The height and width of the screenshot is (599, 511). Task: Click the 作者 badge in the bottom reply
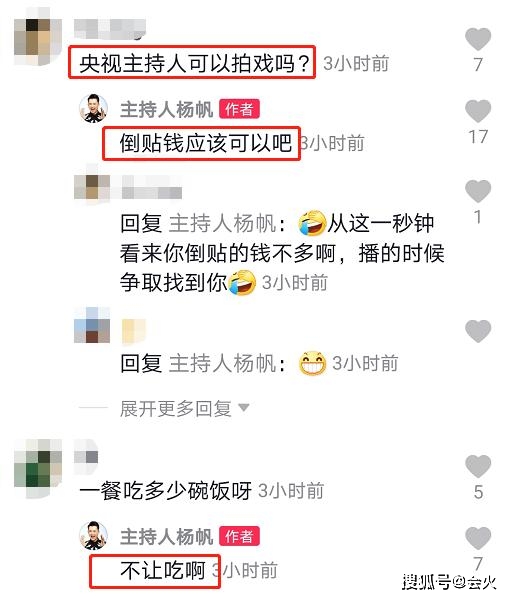(x=239, y=536)
